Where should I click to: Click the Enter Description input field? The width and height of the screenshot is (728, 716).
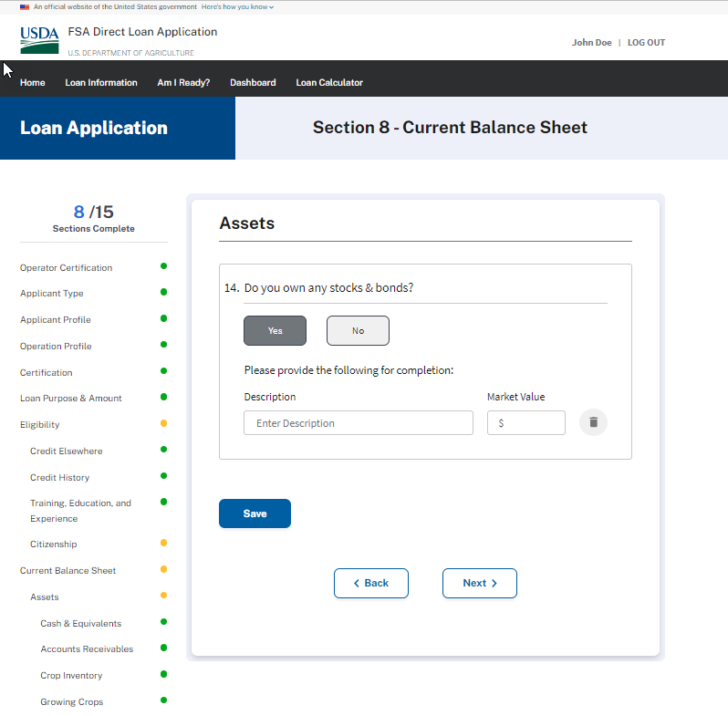click(x=358, y=423)
